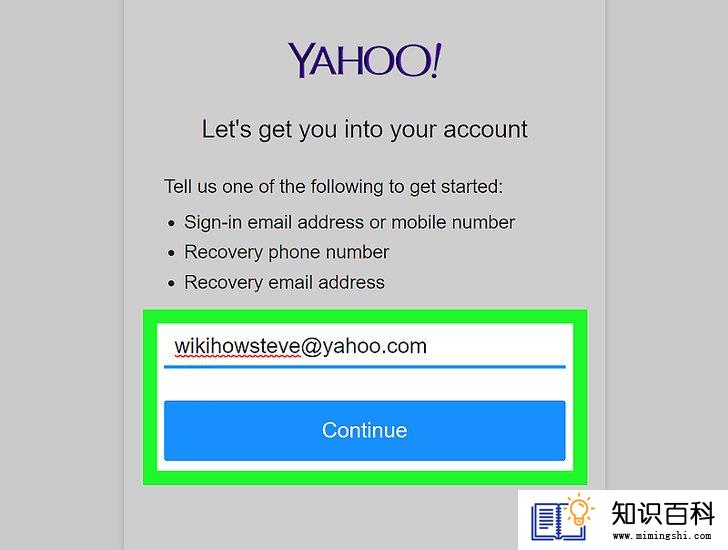Focus the email address input field
Viewport: 728px width, 550px height.
tap(364, 346)
